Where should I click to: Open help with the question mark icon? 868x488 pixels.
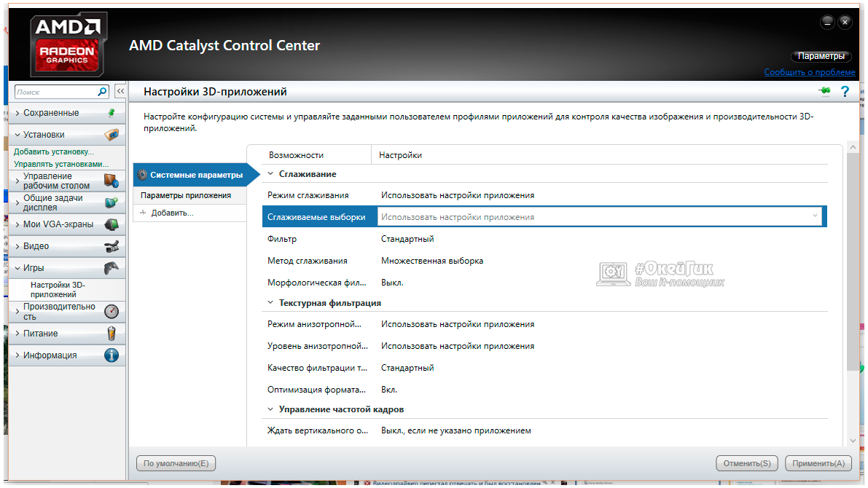[x=845, y=91]
